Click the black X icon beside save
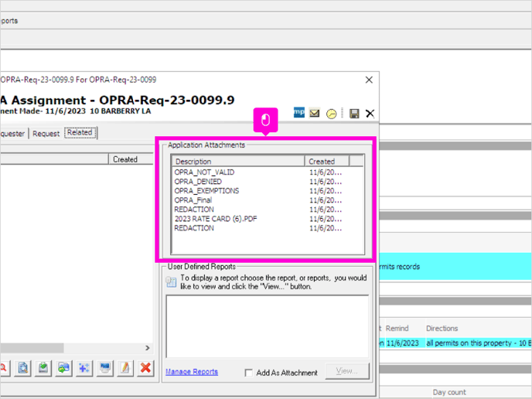Viewport: 532px width, 399px height. click(370, 114)
